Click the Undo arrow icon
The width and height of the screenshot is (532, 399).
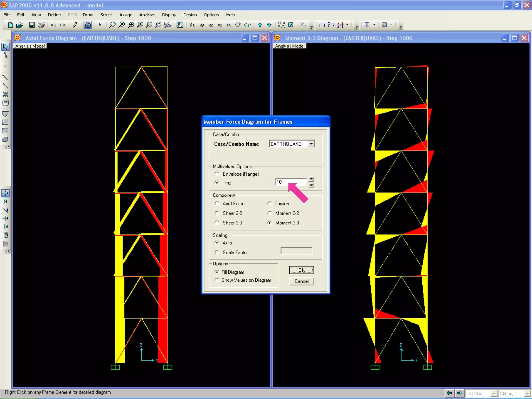[x=54, y=25]
